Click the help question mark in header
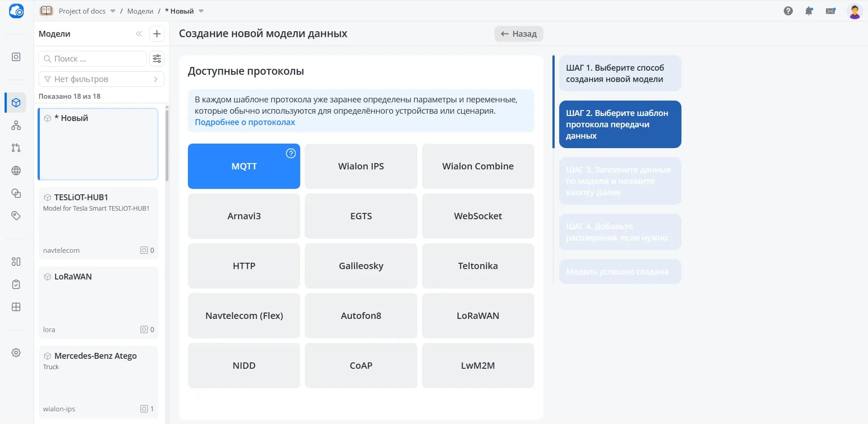Screen dimensions: 868x424 [788, 11]
